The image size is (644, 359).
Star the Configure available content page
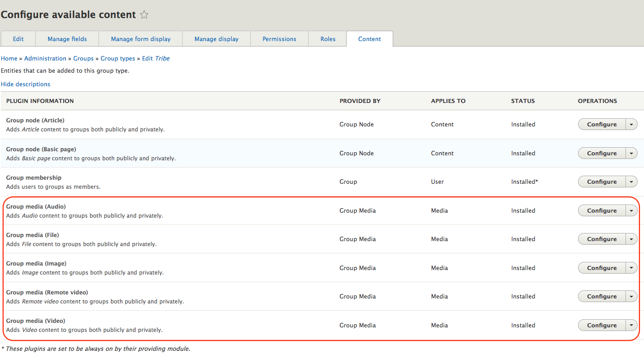(144, 15)
